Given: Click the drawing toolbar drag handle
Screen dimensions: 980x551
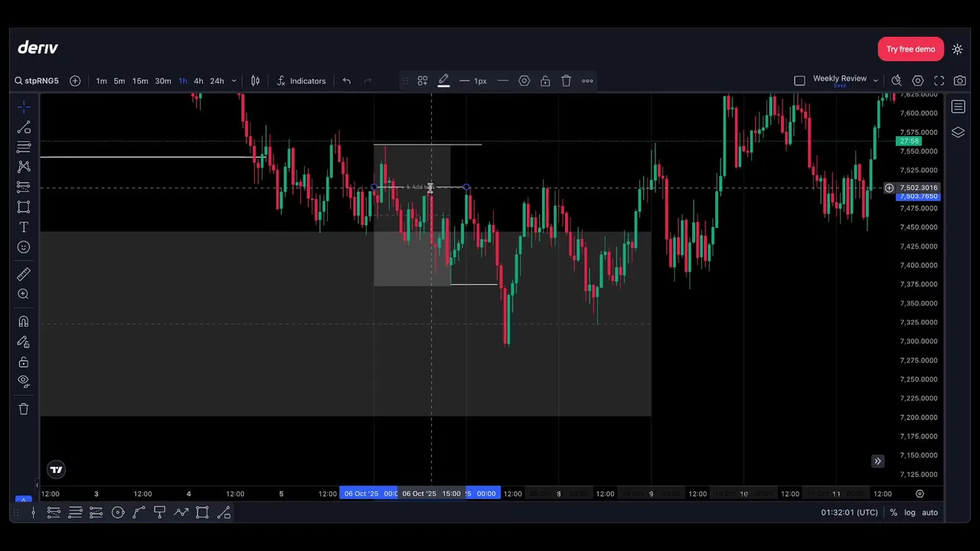Looking at the screenshot, I should 406,81.
